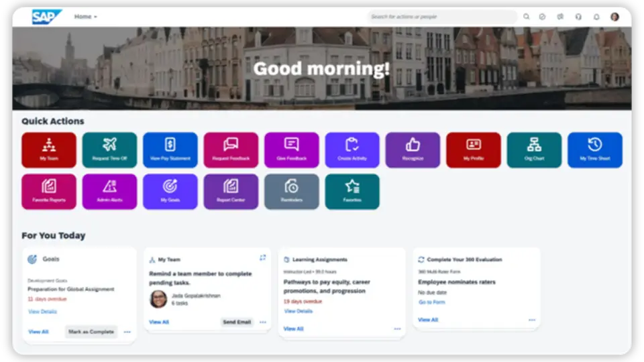Open user profile avatar menu
This screenshot has width=644, height=362.
614,17
